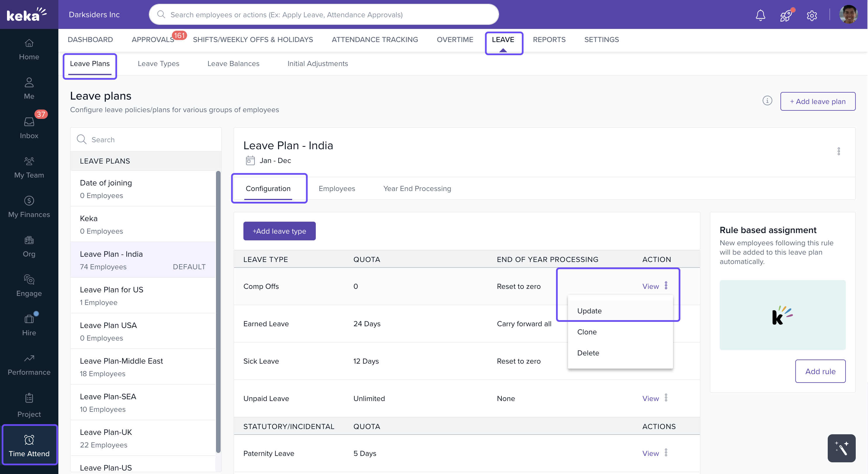Click the leave plans info icon

767,101
